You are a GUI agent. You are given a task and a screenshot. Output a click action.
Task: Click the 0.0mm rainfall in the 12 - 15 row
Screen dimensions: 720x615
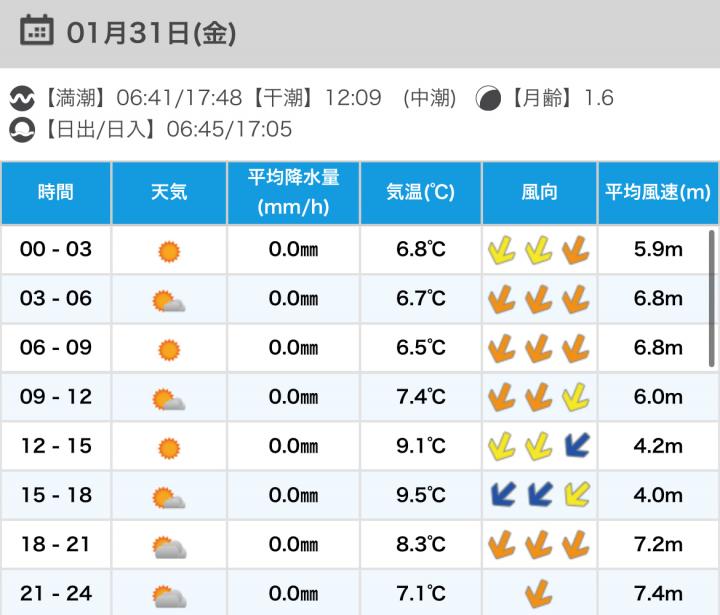(x=293, y=446)
